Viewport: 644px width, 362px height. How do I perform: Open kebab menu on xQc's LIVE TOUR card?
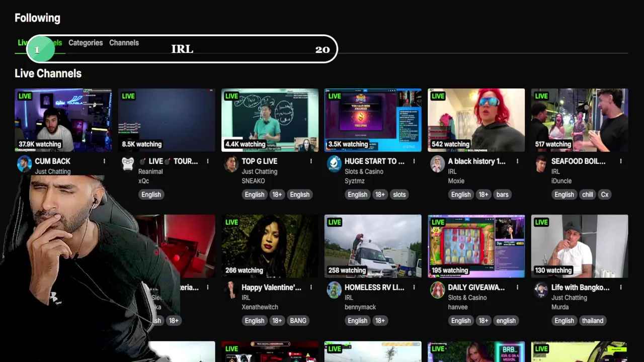(x=207, y=161)
